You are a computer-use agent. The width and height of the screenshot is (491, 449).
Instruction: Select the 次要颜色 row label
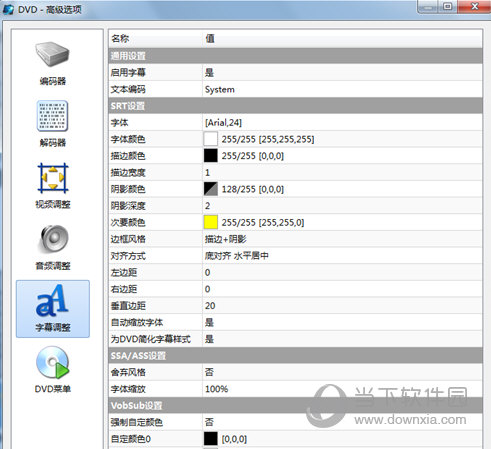(x=128, y=222)
